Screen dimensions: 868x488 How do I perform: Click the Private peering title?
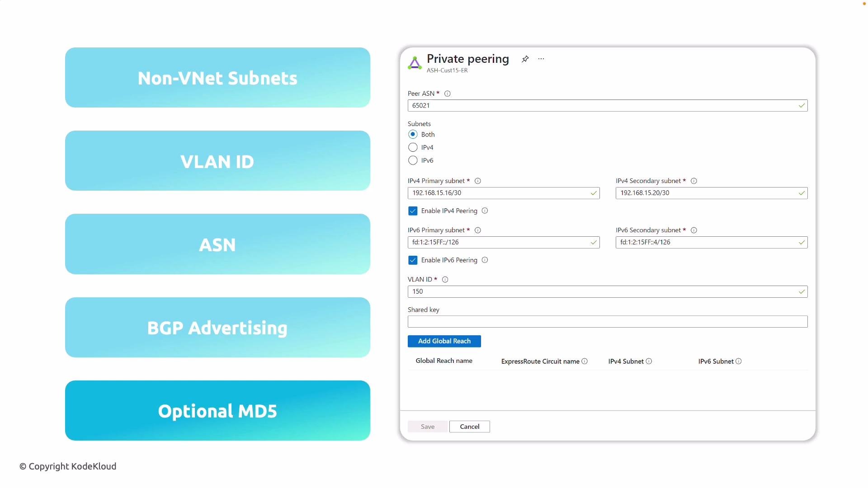468,59
